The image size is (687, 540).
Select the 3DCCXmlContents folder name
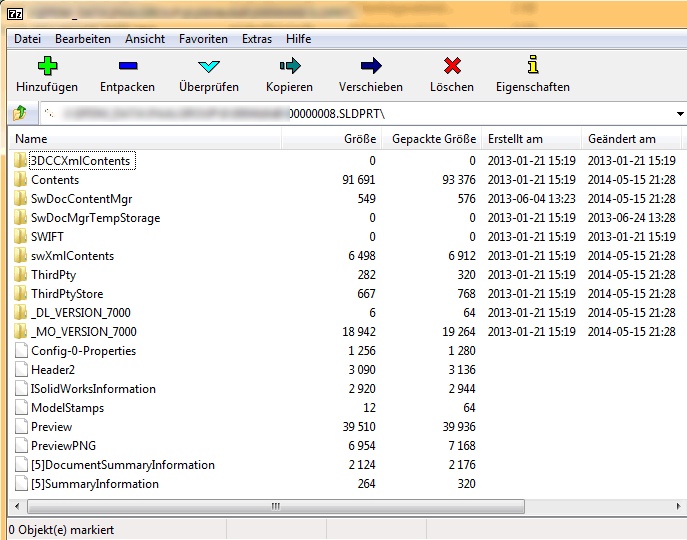(x=81, y=161)
